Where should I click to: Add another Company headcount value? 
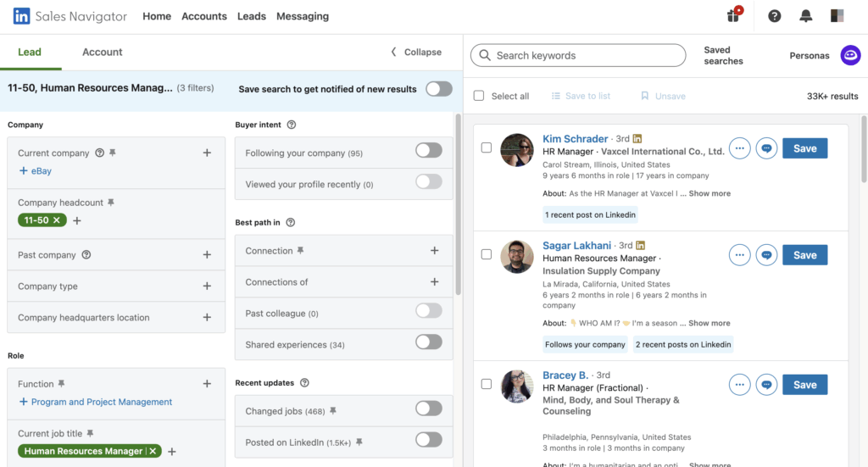point(77,220)
